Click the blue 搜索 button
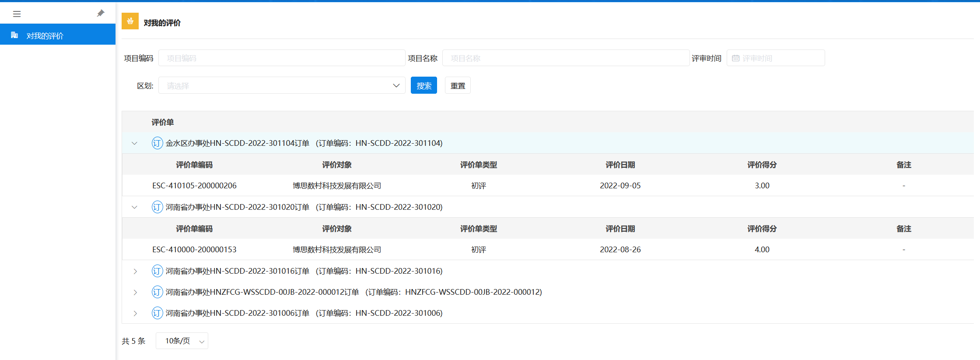The height and width of the screenshot is (360, 980). [424, 85]
